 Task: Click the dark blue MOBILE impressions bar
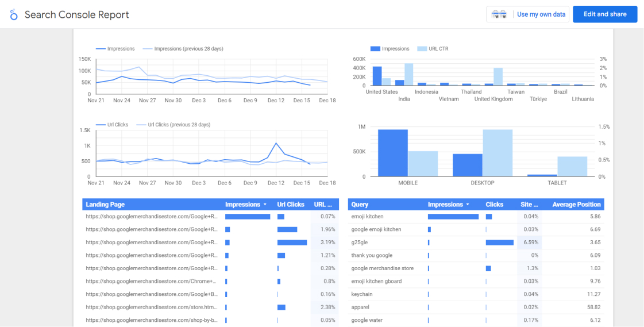393,153
